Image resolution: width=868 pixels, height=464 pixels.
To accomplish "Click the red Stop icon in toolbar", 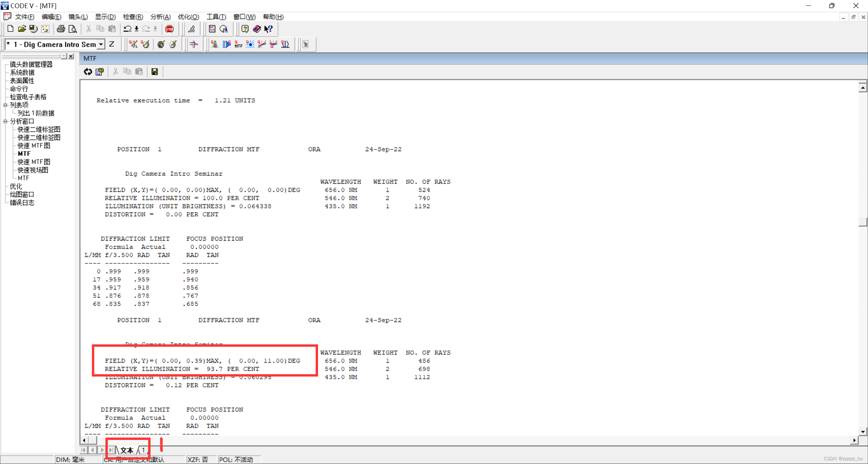I will click(x=169, y=29).
